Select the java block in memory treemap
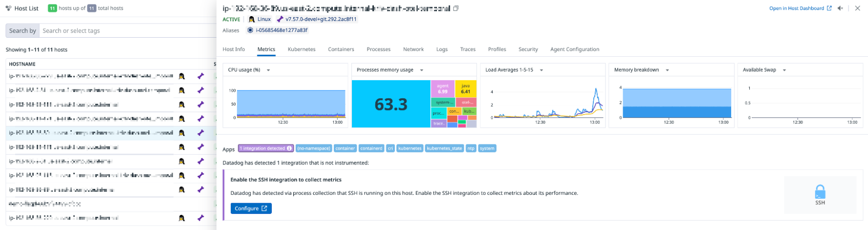 466,89
